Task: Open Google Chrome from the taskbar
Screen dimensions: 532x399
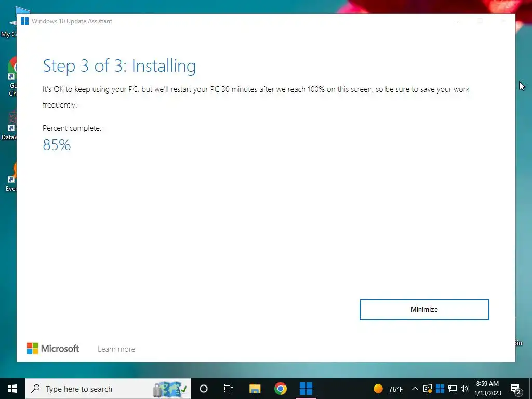Action: [280, 389]
